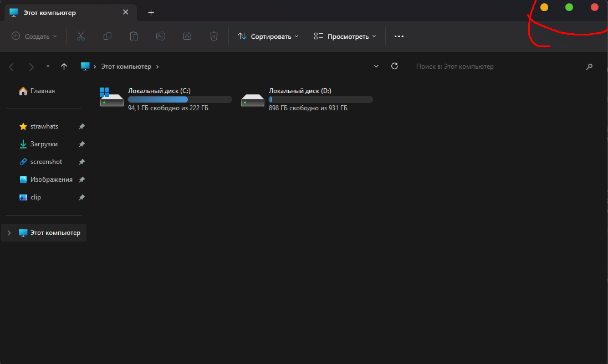Viewport: 608px width, 364px height.
Task: Click Локальный диск (D:) label
Action: (x=300, y=91)
